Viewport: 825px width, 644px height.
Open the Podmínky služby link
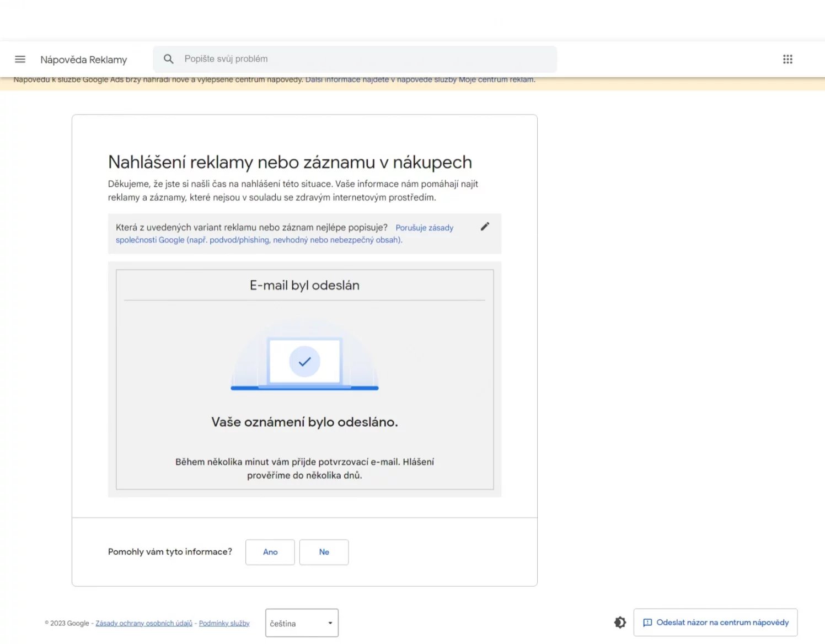click(x=224, y=624)
